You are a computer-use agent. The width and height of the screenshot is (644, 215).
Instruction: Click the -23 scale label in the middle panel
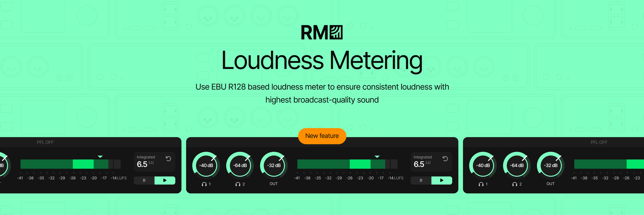click(360, 178)
